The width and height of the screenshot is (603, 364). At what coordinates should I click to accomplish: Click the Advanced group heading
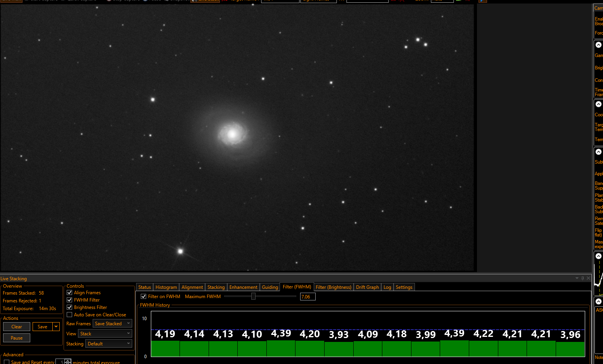point(13,355)
